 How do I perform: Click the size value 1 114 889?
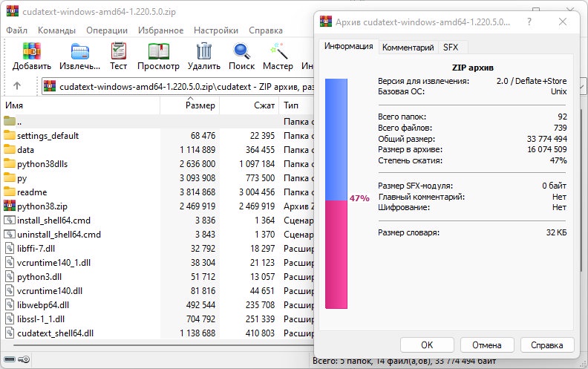197,150
